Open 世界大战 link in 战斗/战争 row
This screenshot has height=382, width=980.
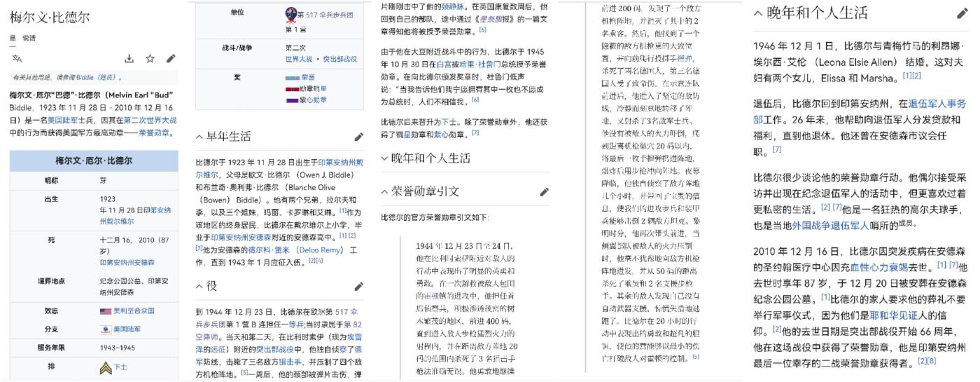pyautogui.click(x=299, y=59)
